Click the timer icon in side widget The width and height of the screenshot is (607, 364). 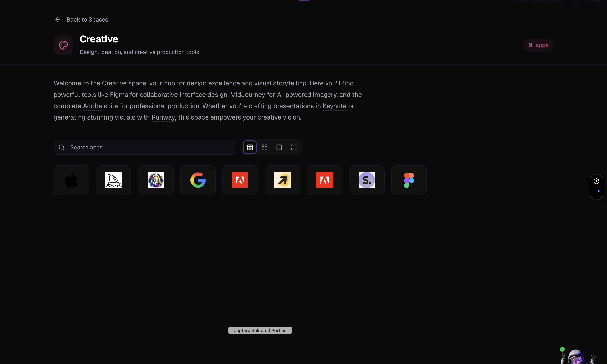596,181
